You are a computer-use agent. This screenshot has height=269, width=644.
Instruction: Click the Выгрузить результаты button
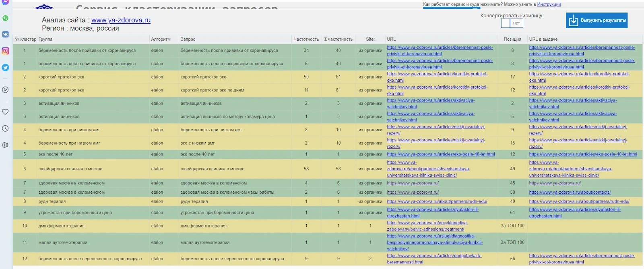597,20
